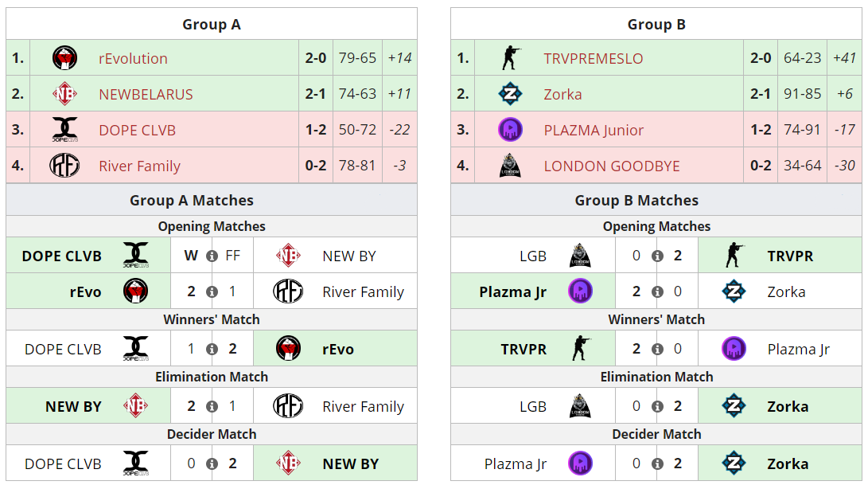868x485 pixels.
Task: Click the DOPE CLVB logo in Group A standings
Action: click(64, 130)
